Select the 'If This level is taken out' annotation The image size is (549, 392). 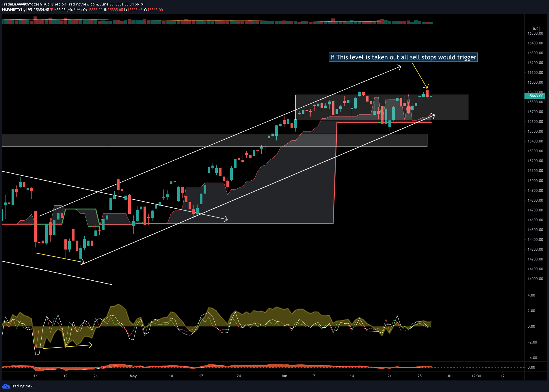403,57
